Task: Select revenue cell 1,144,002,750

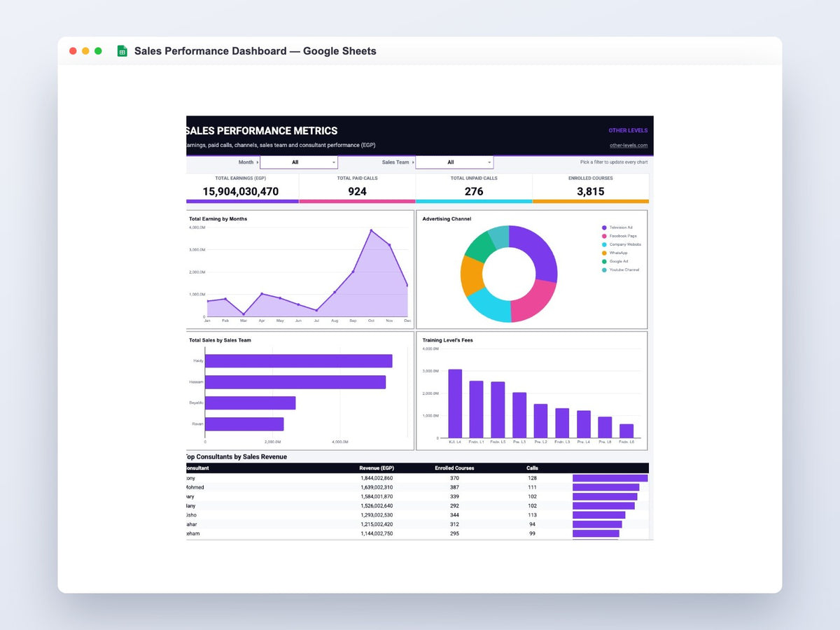Action: click(377, 533)
